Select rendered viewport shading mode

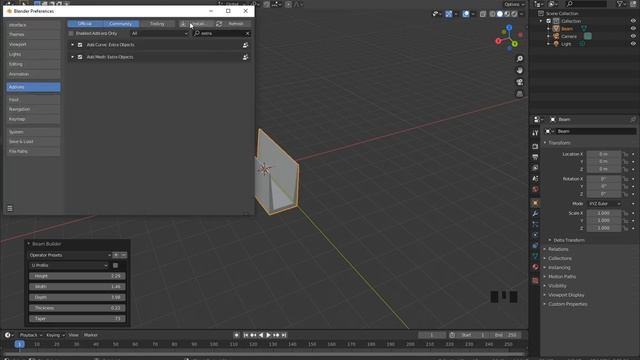[514, 14]
